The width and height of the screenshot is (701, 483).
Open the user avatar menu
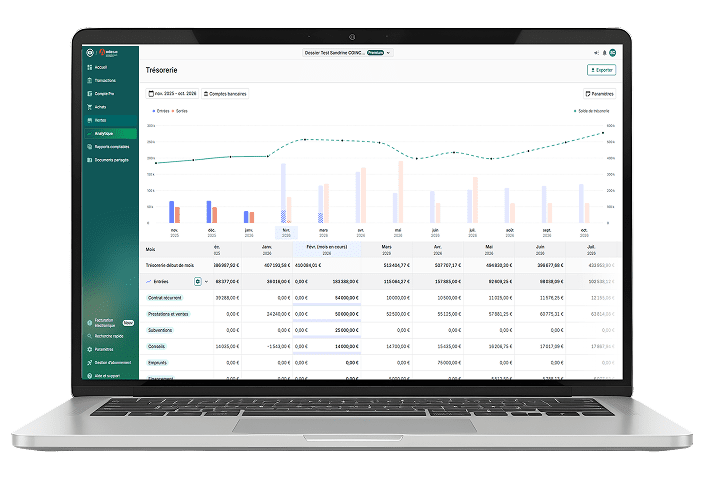pos(612,53)
